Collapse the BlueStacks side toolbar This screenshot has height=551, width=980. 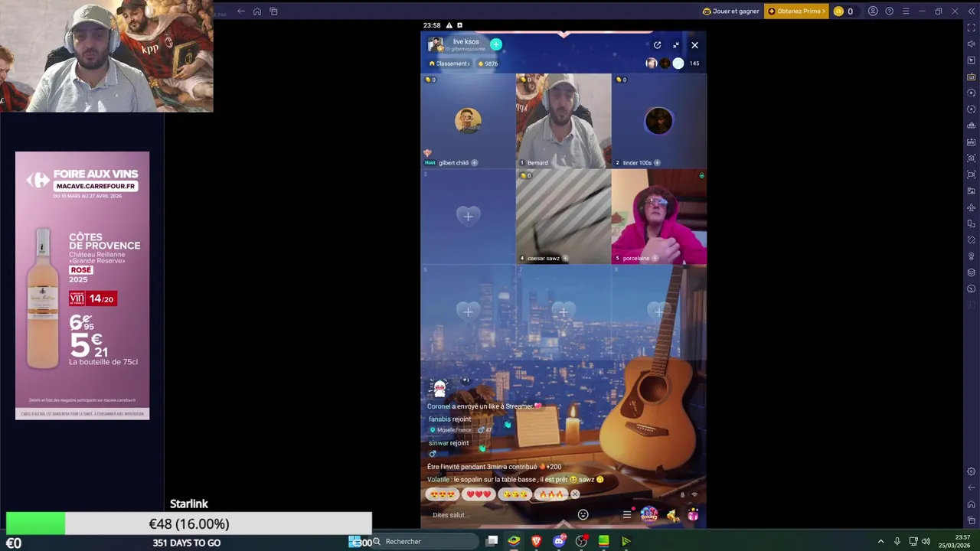click(972, 11)
